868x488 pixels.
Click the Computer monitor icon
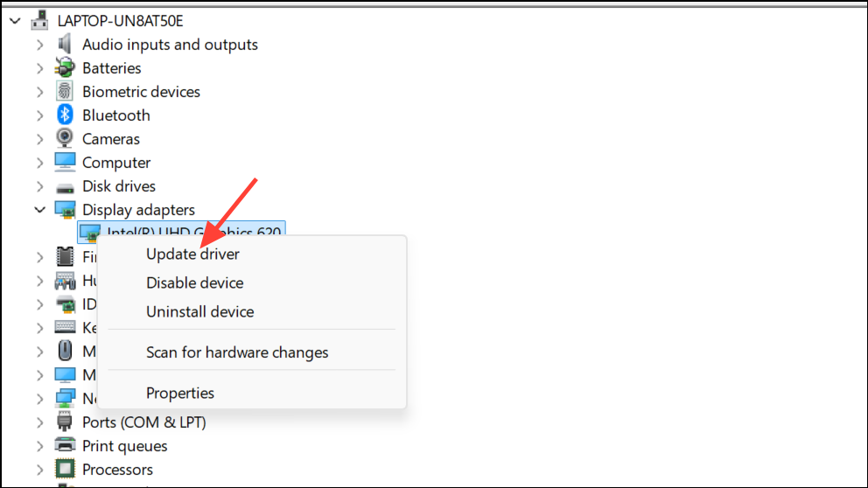(65, 162)
